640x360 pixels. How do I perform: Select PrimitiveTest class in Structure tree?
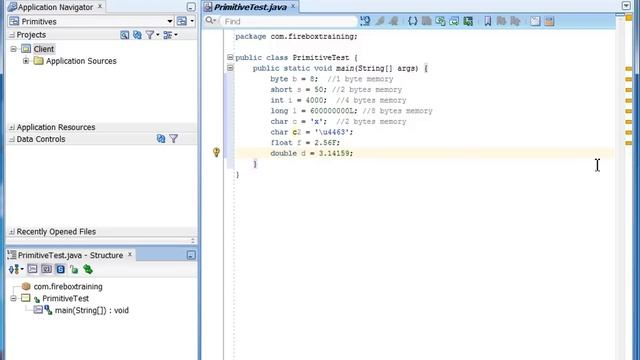(65, 298)
